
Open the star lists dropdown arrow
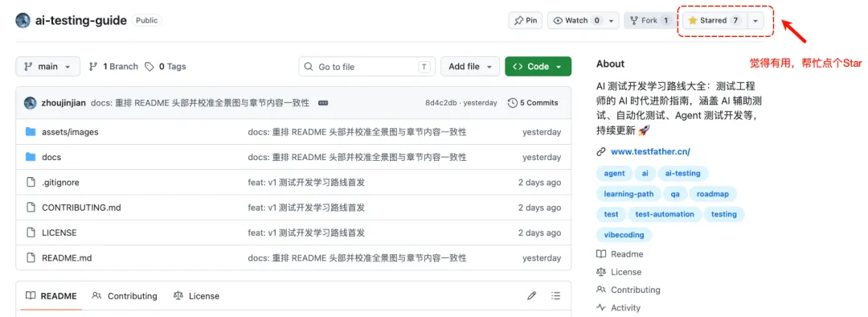tap(755, 20)
